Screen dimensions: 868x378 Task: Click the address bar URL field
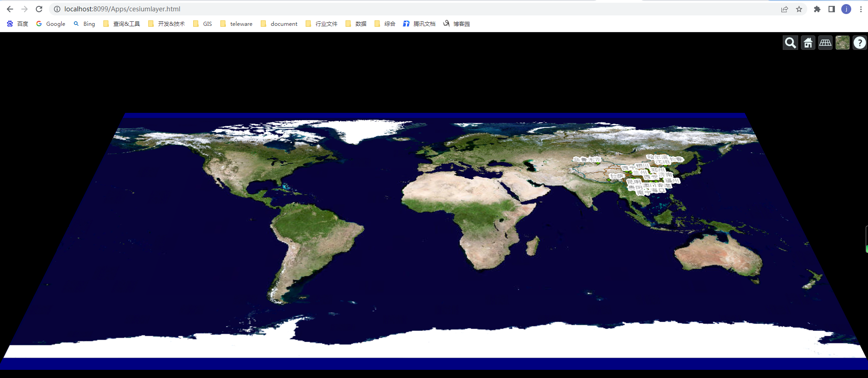click(408, 9)
